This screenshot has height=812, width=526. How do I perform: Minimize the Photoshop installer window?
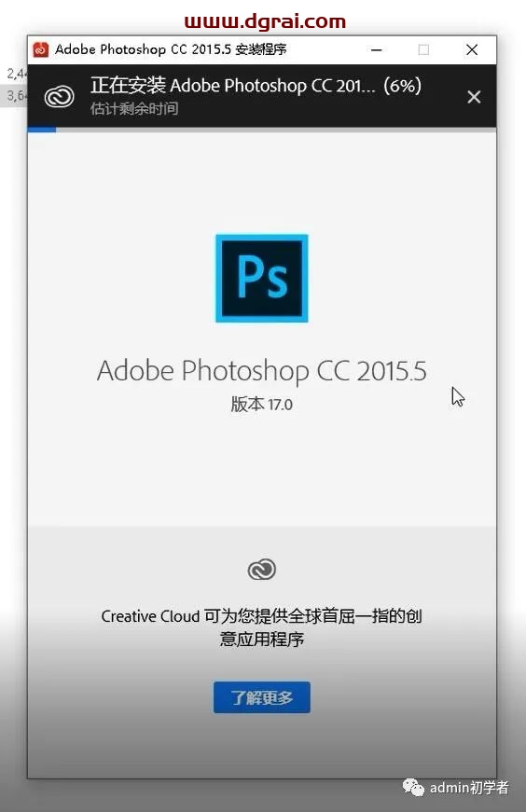[x=377, y=49]
